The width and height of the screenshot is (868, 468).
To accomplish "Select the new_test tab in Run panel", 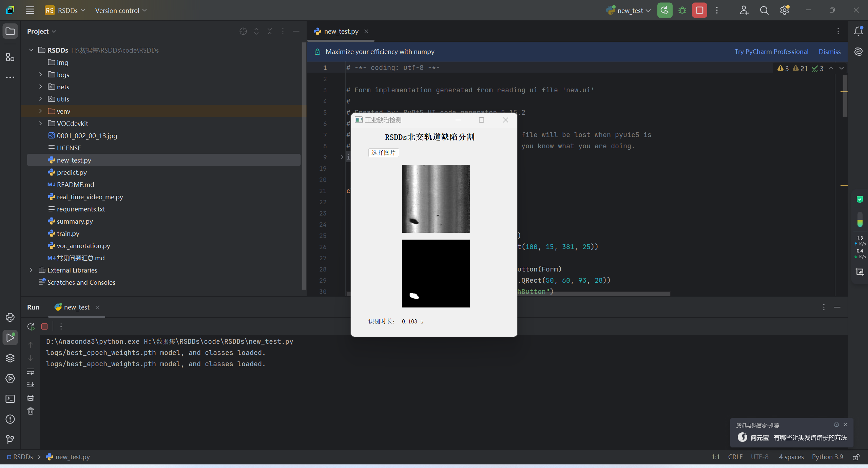I will pos(76,307).
